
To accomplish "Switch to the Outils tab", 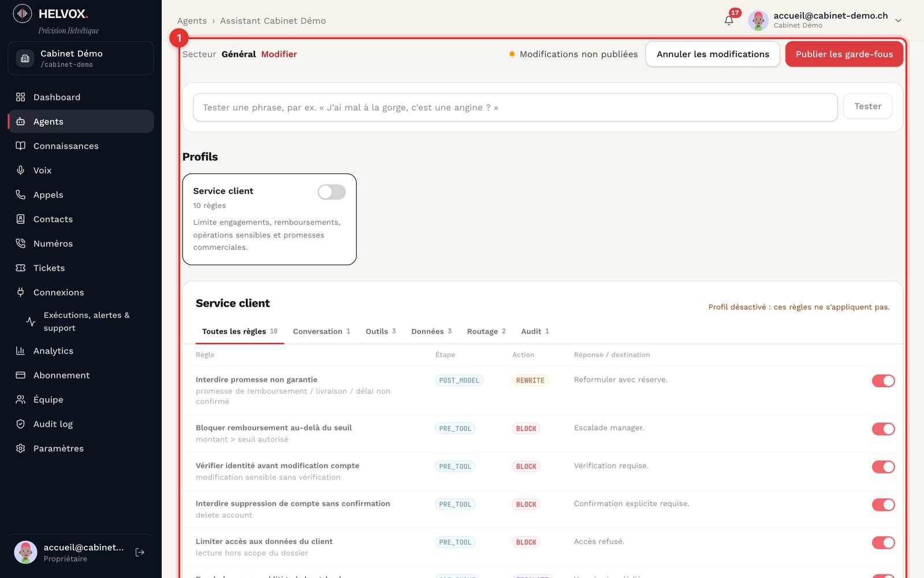I will point(381,332).
